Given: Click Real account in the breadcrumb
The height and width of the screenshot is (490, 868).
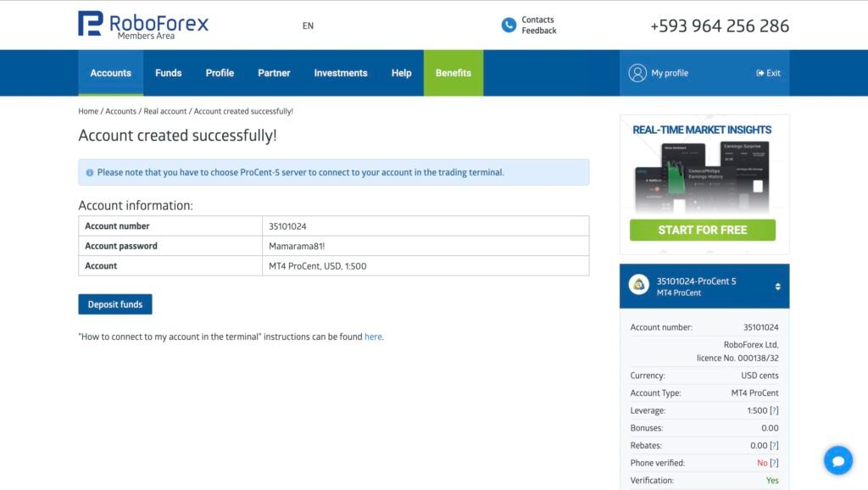Looking at the screenshot, I should click(165, 111).
